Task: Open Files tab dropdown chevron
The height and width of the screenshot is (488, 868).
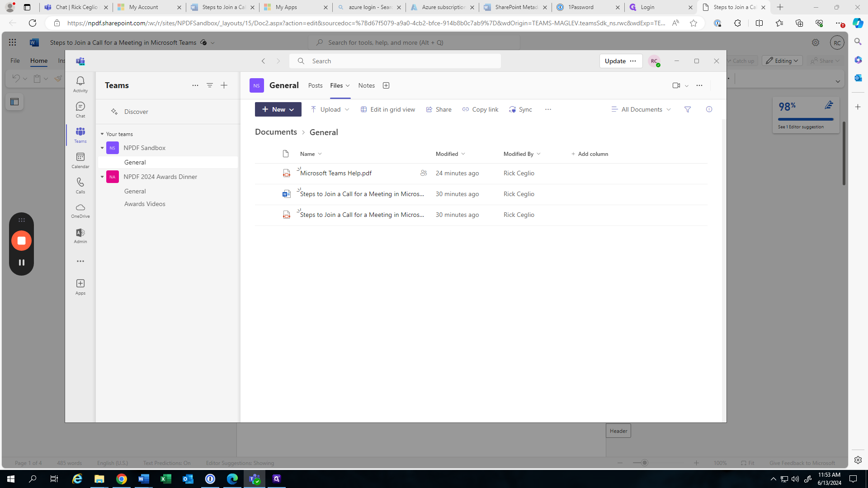Action: [x=348, y=86]
